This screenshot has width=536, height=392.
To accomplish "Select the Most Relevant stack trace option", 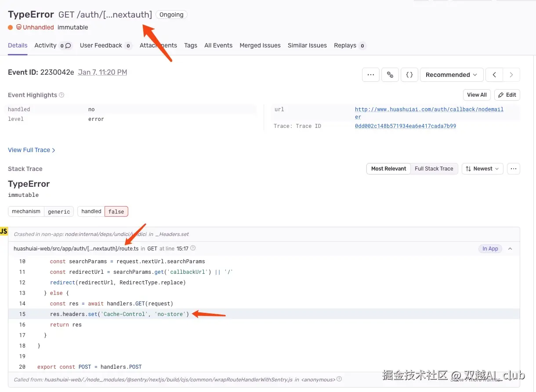I will tap(388, 168).
